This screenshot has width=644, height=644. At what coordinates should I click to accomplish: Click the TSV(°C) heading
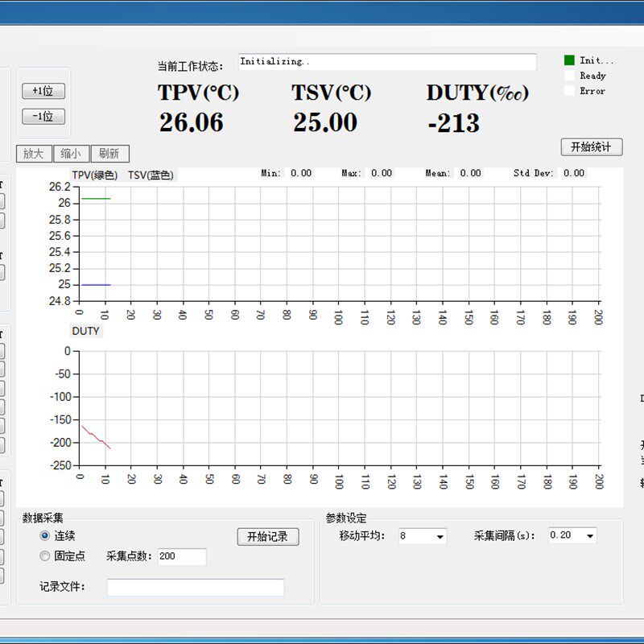[x=332, y=93]
